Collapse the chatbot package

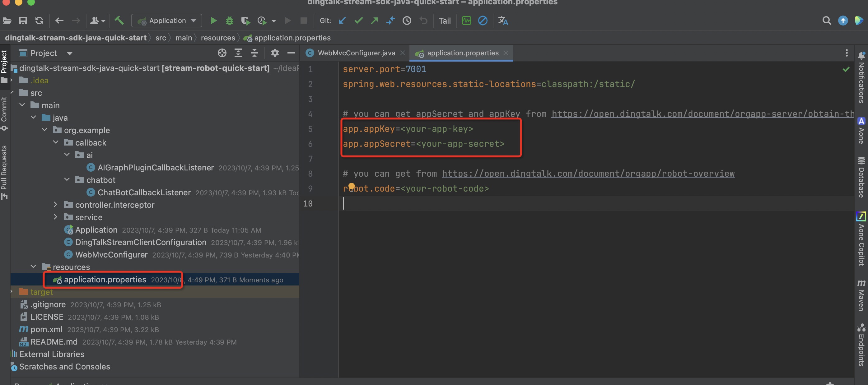[x=67, y=180]
